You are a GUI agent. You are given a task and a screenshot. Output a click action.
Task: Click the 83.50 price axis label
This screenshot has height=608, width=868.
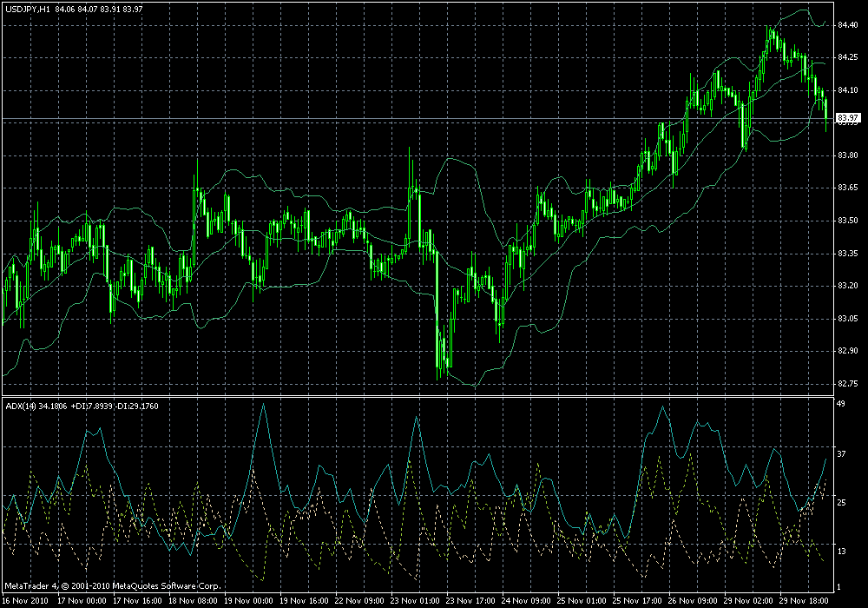tap(848, 221)
